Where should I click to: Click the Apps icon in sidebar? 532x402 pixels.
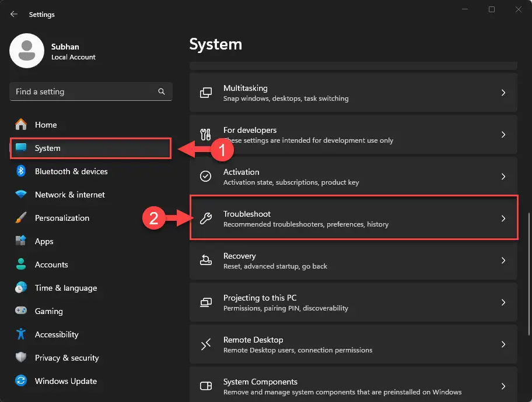tap(21, 241)
